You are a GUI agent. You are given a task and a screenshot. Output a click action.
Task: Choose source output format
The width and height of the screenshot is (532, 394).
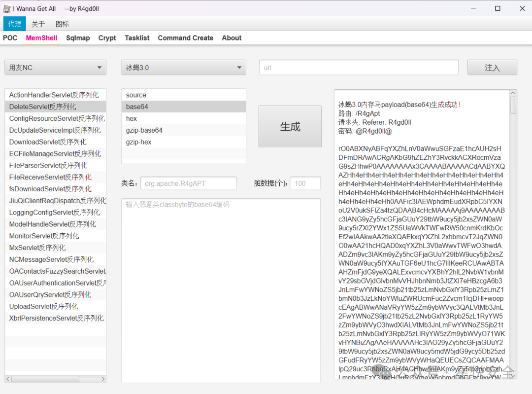(184, 95)
